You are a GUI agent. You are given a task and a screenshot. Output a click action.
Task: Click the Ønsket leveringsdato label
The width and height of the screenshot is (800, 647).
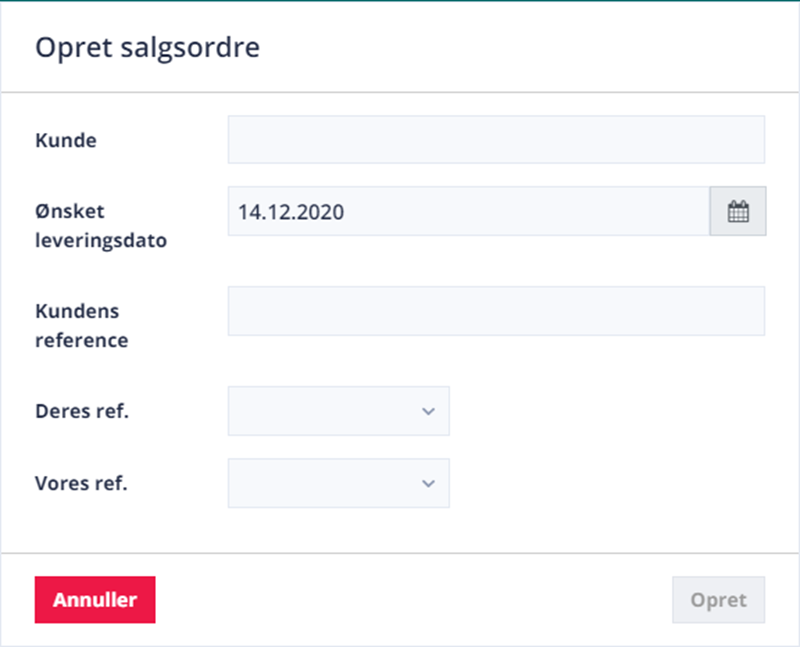tap(101, 226)
